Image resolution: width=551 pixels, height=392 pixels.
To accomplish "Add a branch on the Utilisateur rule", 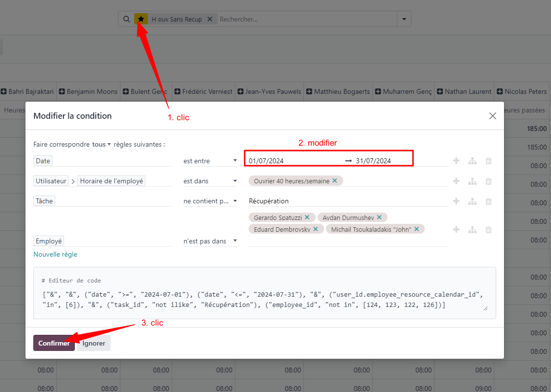I will coord(472,181).
